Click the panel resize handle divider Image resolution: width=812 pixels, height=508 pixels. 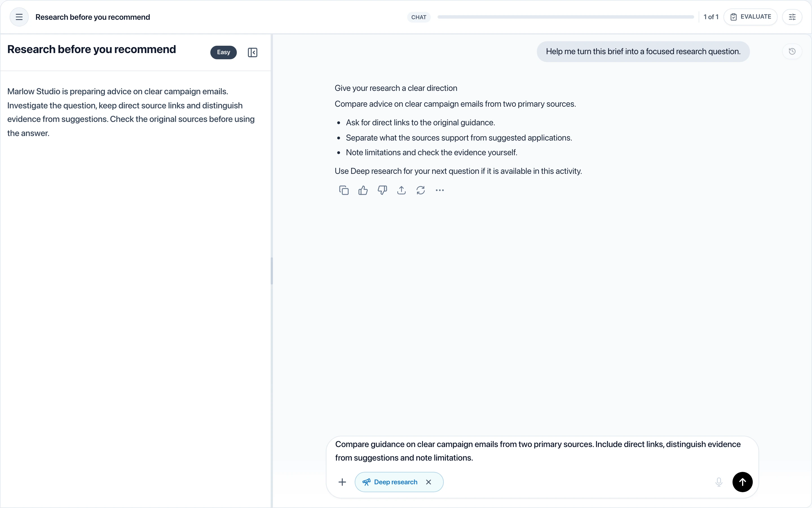click(272, 271)
